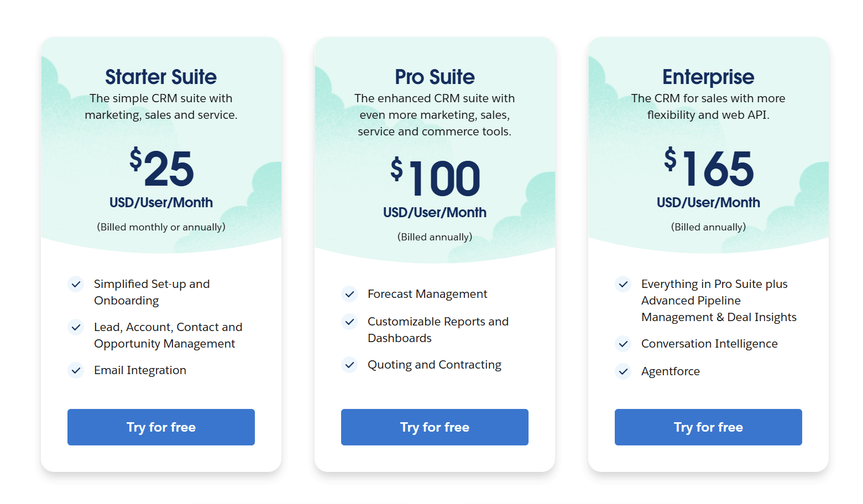The image size is (863, 504).
Task: Click the Forecast Management checkmark icon
Action: pos(349,295)
